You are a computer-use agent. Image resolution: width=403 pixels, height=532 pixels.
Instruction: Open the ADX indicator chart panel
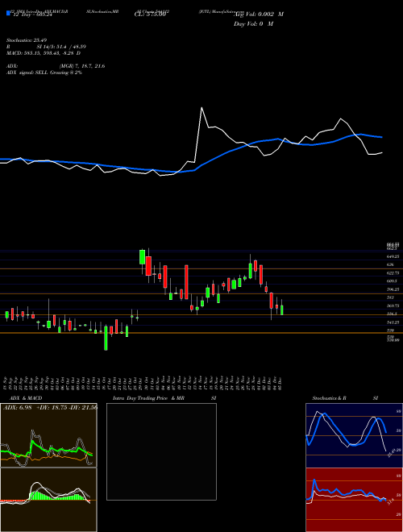[48, 435]
